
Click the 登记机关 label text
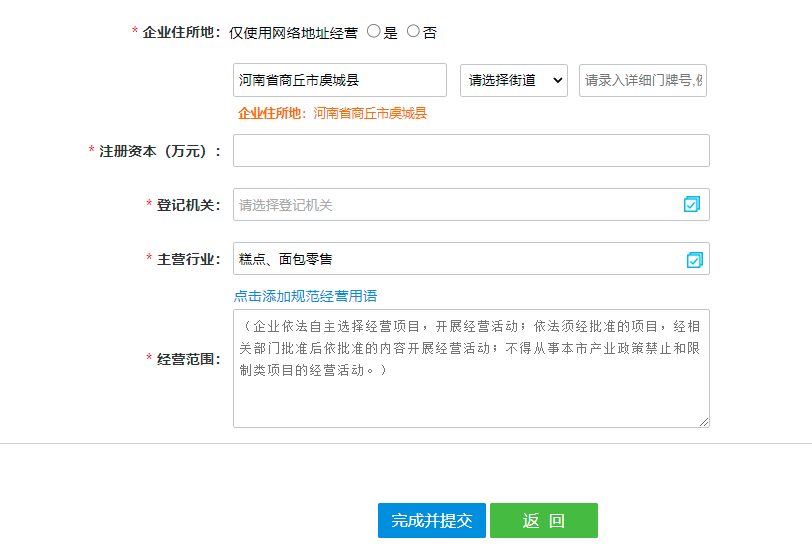(x=188, y=205)
